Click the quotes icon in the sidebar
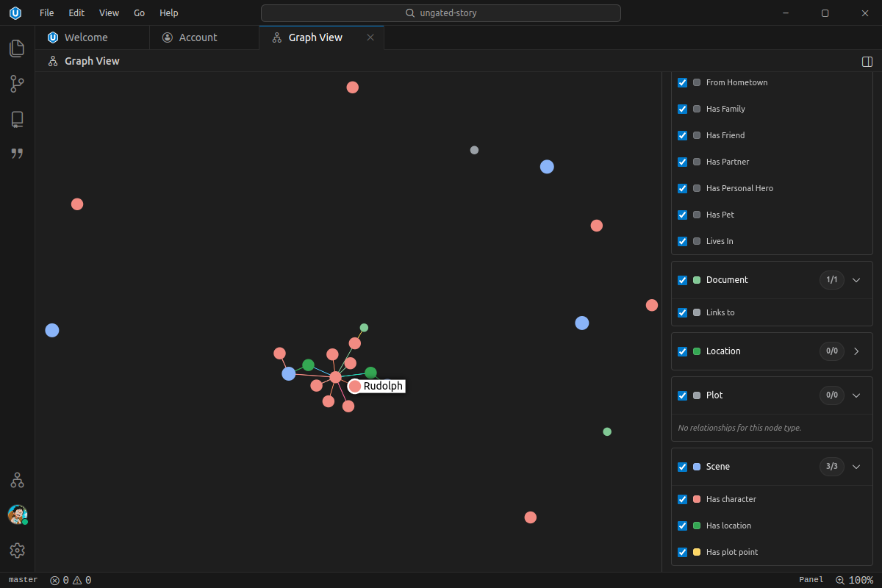Image resolution: width=882 pixels, height=588 pixels. click(17, 154)
